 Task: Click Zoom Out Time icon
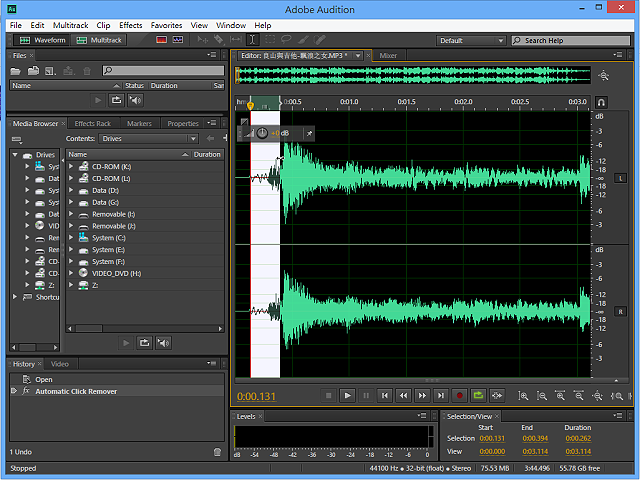[x=579, y=396]
